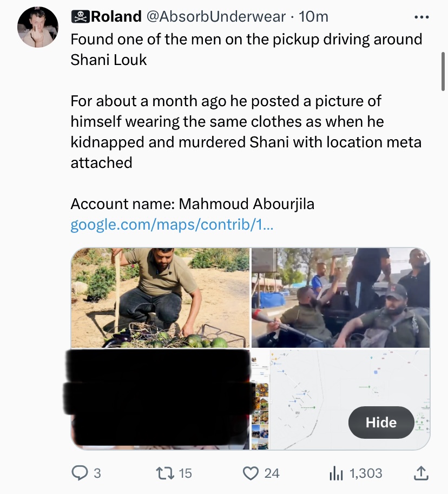The width and height of the screenshot is (448, 494).
Task: Like the post with the heart icon
Action: pos(251,473)
